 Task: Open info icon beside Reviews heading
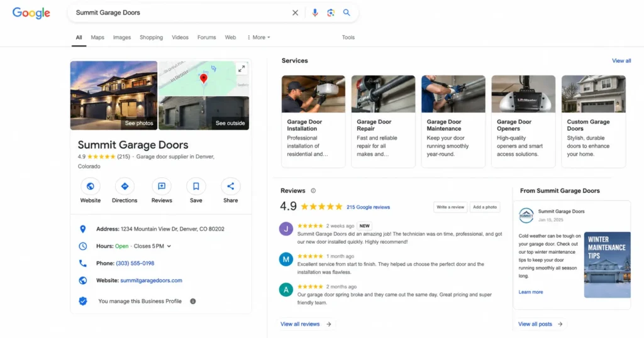pos(313,191)
